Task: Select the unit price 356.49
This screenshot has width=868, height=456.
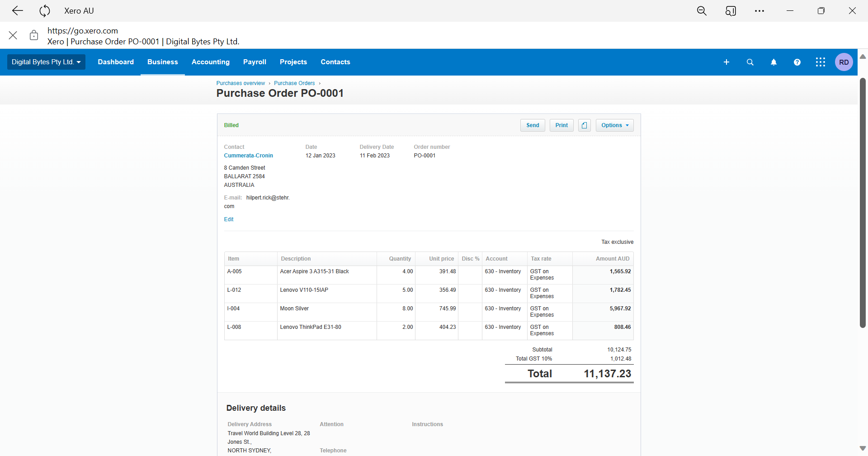Action: (x=448, y=290)
